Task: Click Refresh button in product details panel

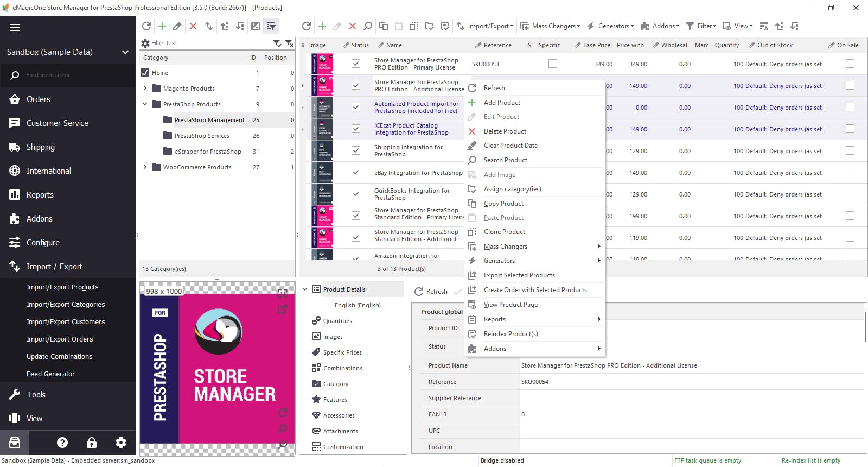Action: click(x=431, y=292)
